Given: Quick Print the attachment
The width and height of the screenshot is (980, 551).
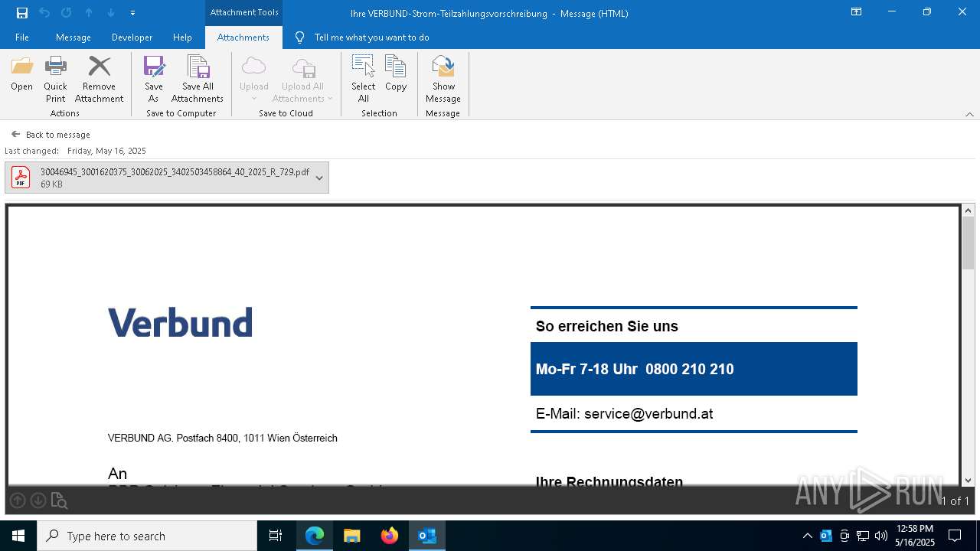Looking at the screenshot, I should [x=55, y=79].
